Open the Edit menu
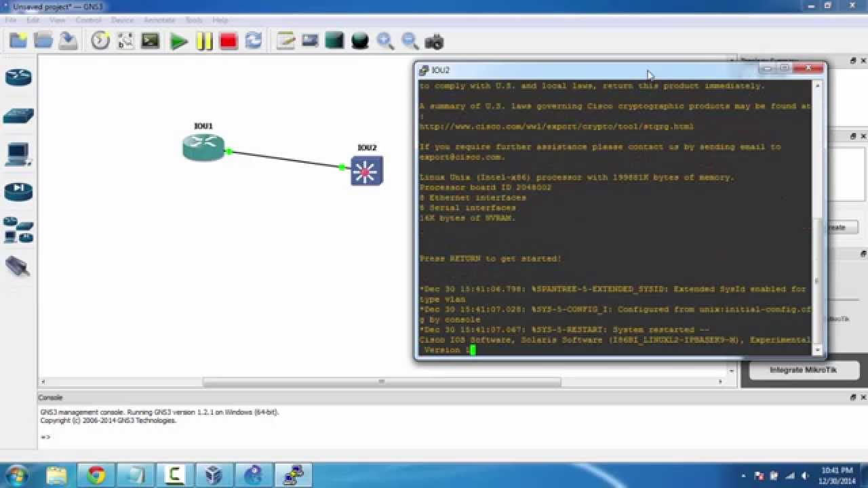The height and width of the screenshot is (488, 868). pyautogui.click(x=33, y=20)
